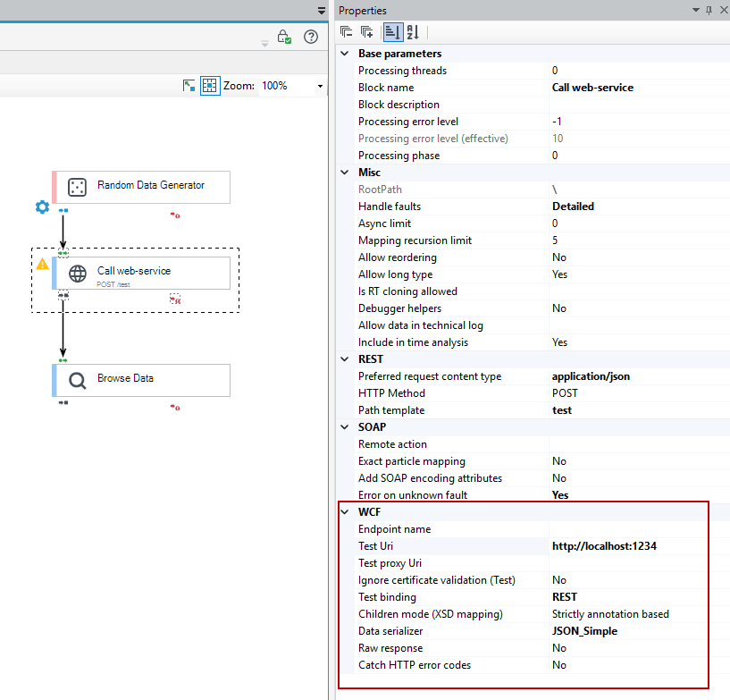Viewport: 730px width, 700px height.
Task: Collapse the Base parameters section
Action: point(345,54)
